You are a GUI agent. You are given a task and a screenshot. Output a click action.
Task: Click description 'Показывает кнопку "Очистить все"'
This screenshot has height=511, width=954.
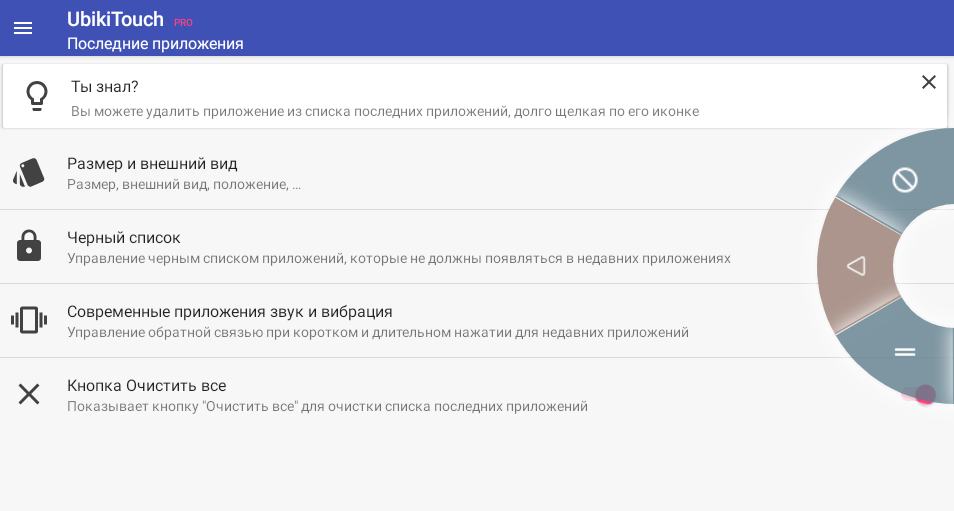pyautogui.click(x=327, y=406)
